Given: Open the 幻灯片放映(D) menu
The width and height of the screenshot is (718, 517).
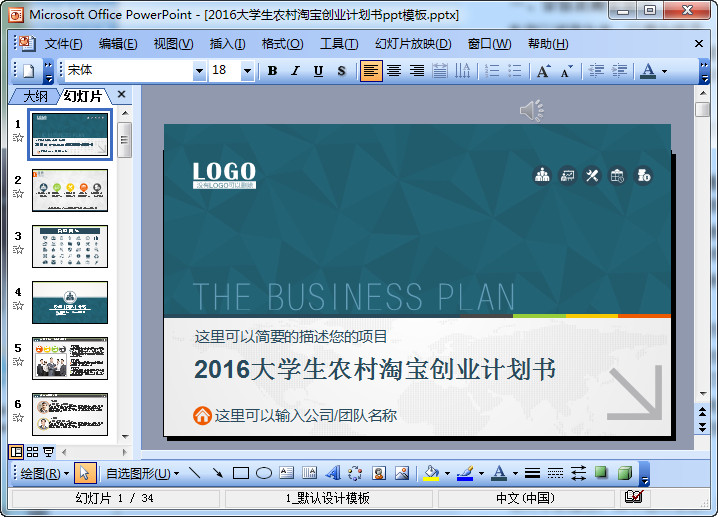Looking at the screenshot, I should (413, 44).
